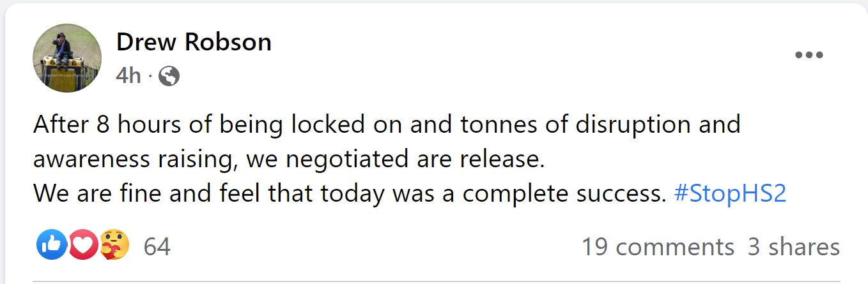The width and height of the screenshot is (868, 284).
Task: Open the post via the 4h timestamp
Action: pyautogui.click(x=128, y=77)
